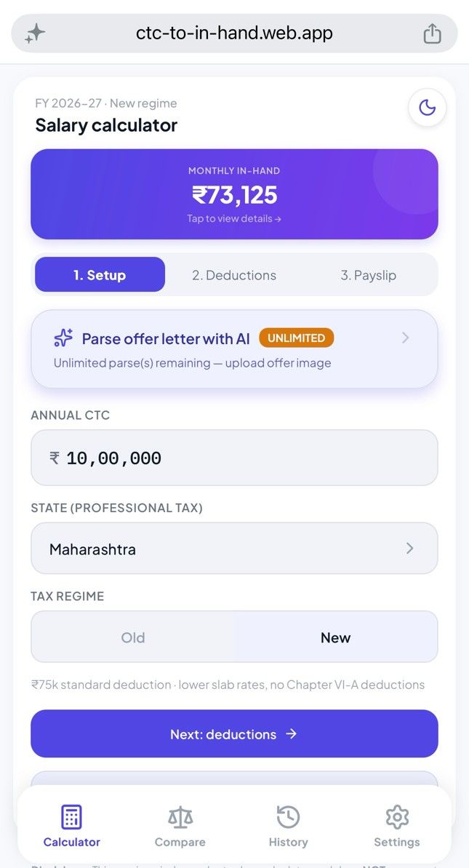469x868 pixels.
Task: Switch to the 3. Payslip step
Action: 369,275
